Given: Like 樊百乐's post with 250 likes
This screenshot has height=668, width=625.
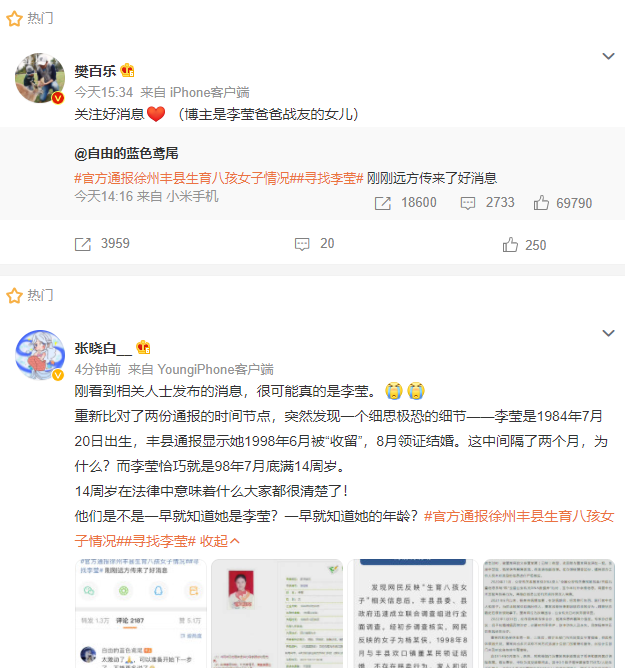Looking at the screenshot, I should 524,245.
